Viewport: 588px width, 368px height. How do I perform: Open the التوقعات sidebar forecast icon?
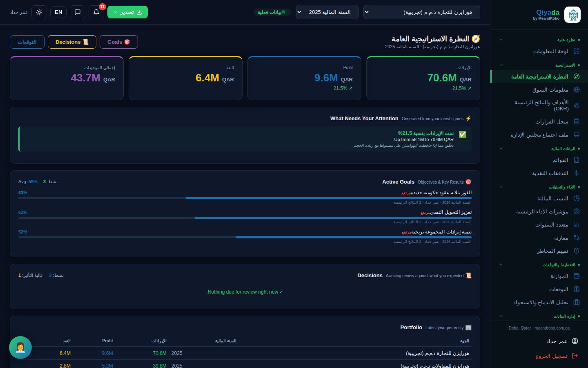(x=577, y=289)
